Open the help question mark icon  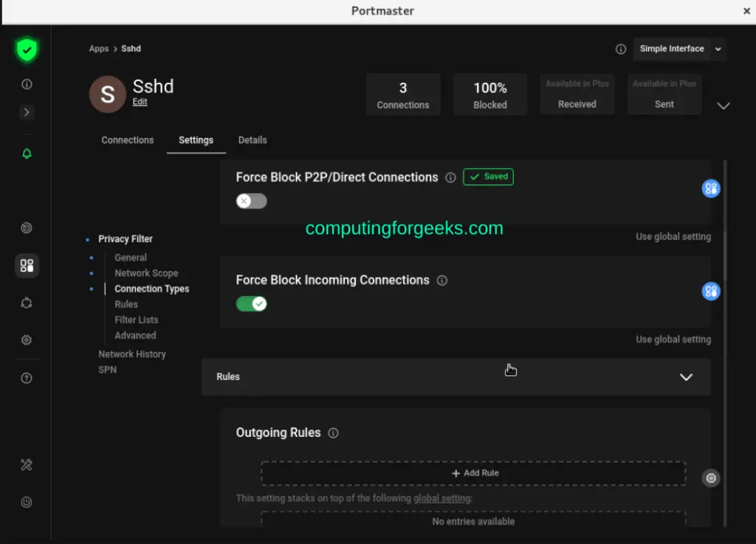click(x=27, y=378)
